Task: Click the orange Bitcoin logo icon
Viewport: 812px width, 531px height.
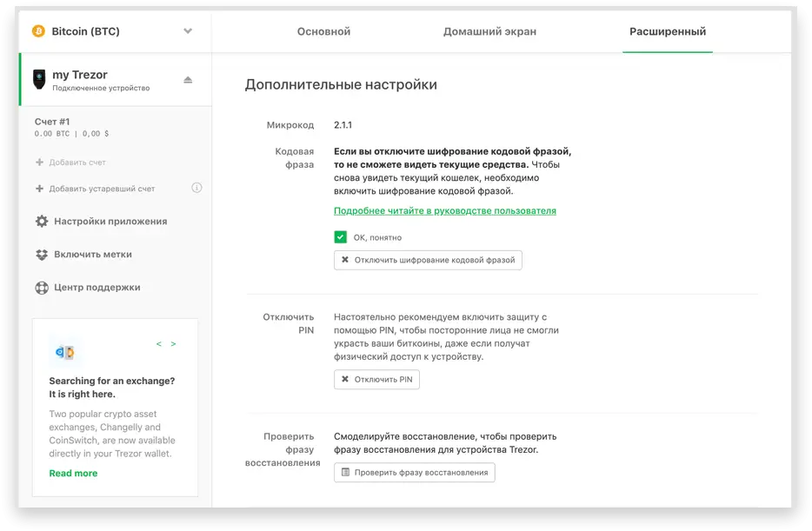Action: coord(38,31)
